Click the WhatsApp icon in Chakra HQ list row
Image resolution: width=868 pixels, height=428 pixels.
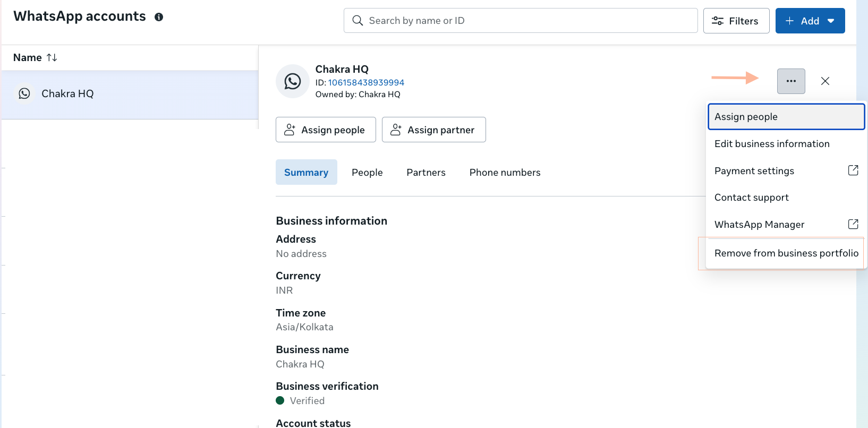click(24, 93)
